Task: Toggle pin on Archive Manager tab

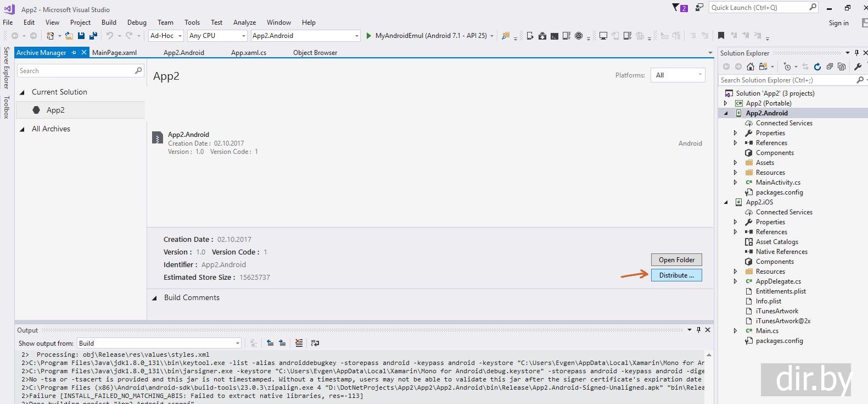Action: [x=74, y=53]
